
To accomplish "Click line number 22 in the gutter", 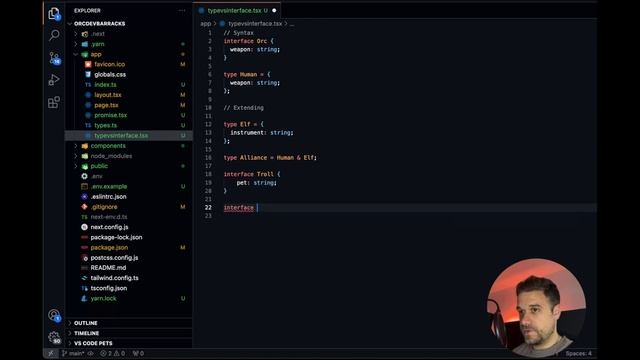I will 208,207.
